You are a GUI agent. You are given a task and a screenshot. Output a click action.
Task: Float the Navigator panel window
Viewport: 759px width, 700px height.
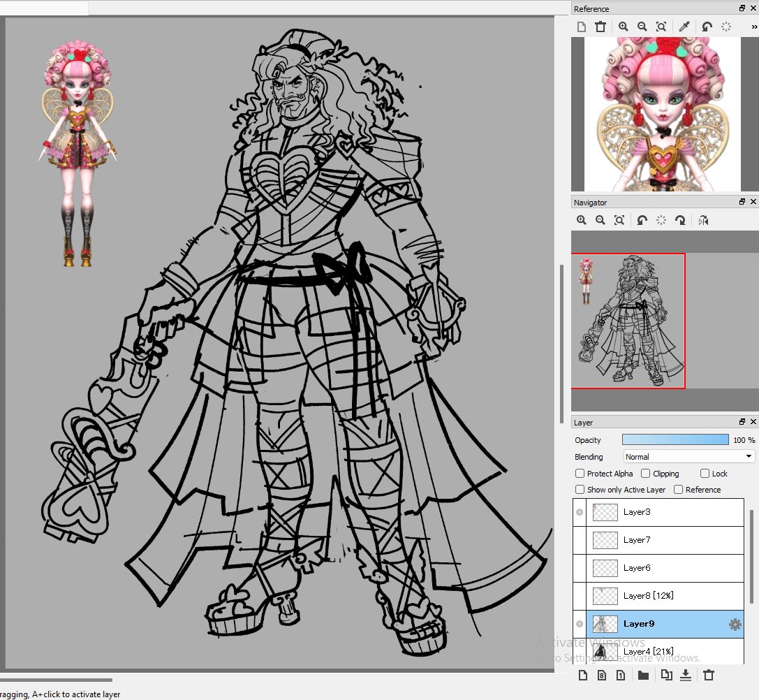coord(742,201)
